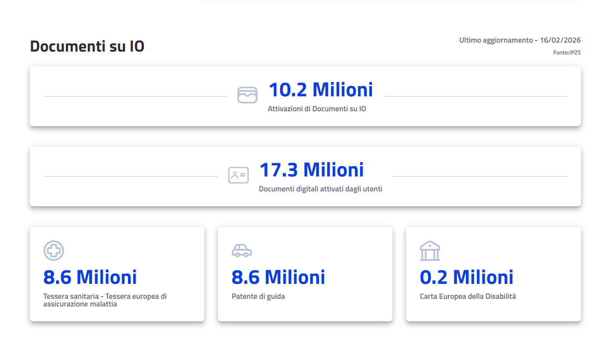Click the wallet icon beside 10.2 Milioni
Screen dimensions: 613x364
click(x=247, y=95)
